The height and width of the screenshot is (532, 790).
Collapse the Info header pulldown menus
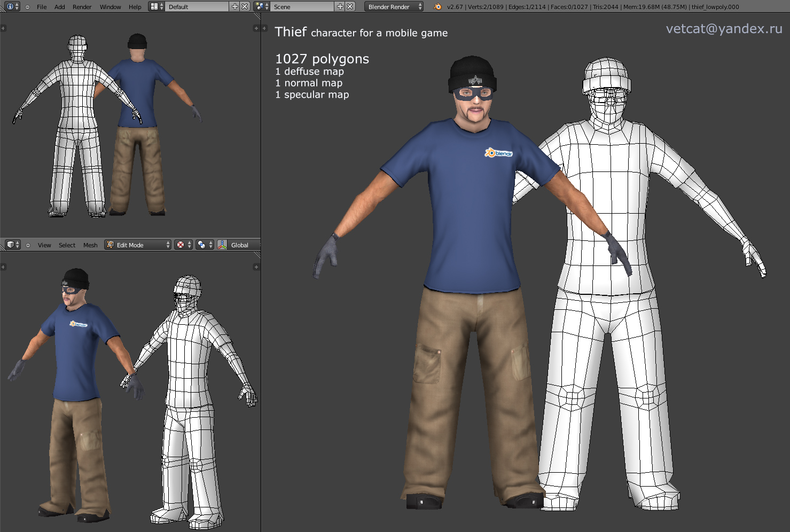(x=27, y=7)
